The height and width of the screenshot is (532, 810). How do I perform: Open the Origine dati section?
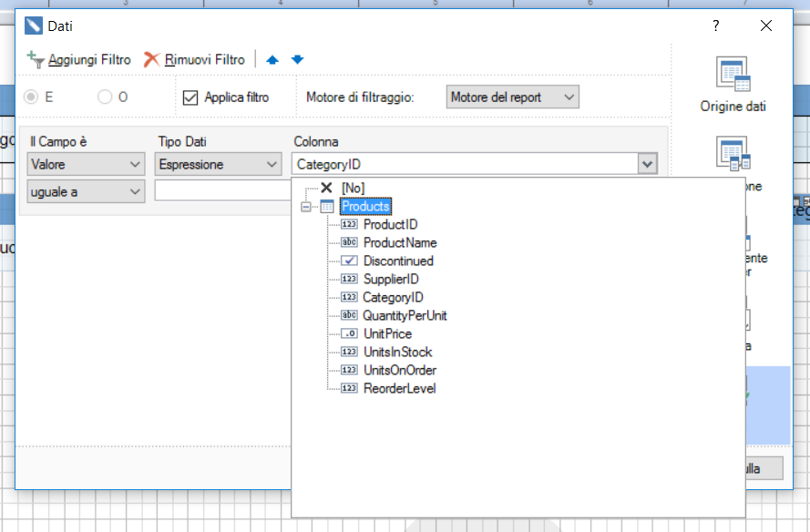733,85
